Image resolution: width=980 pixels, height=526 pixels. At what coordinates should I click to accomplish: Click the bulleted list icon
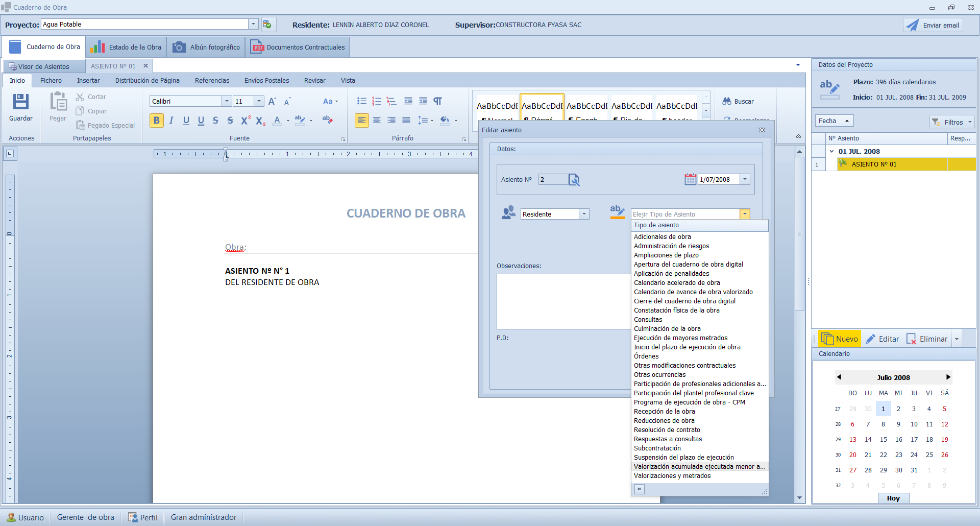click(361, 101)
